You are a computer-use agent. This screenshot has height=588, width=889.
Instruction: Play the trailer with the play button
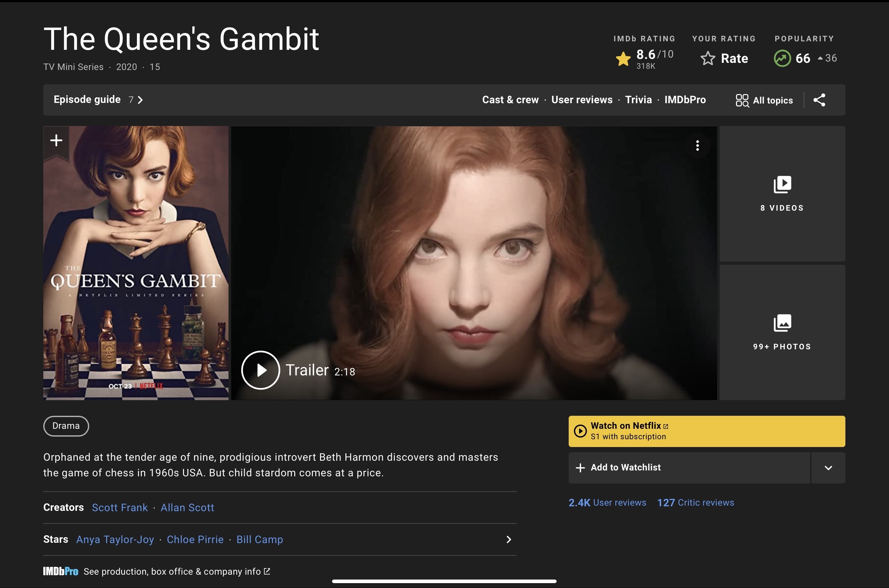point(261,370)
